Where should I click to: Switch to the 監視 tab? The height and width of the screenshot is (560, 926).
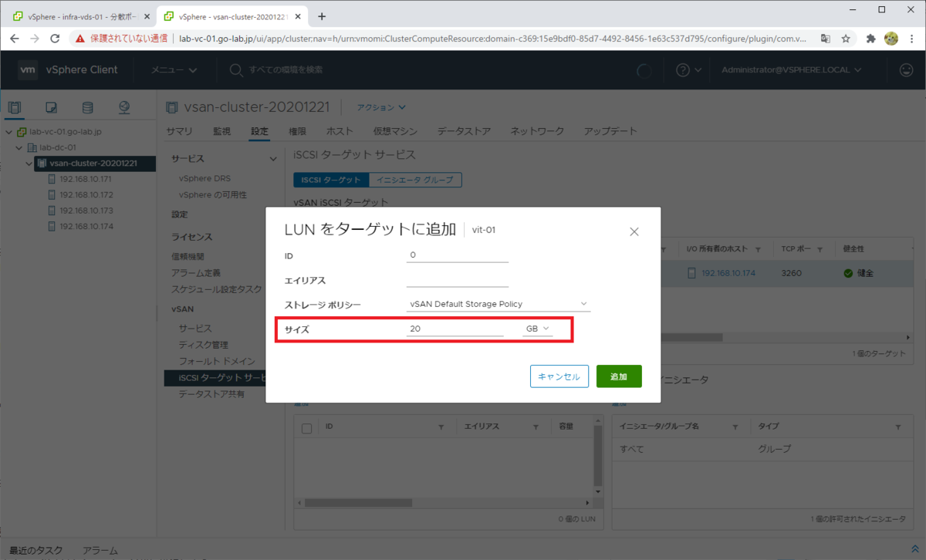tap(221, 131)
